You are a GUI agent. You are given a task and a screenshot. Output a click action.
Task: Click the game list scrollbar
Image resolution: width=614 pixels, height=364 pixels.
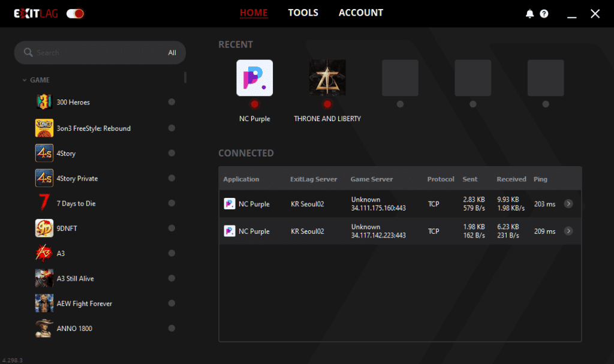pyautogui.click(x=185, y=77)
